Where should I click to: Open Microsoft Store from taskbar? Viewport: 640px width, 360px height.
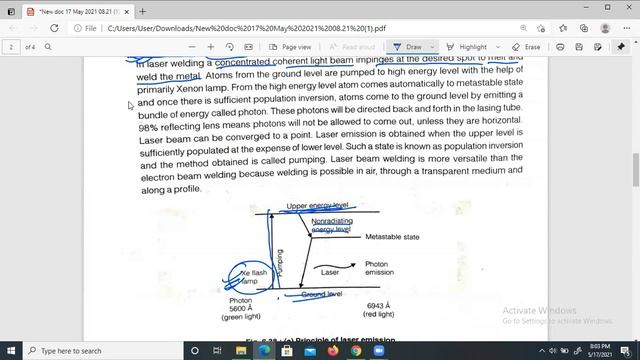[x=287, y=351]
